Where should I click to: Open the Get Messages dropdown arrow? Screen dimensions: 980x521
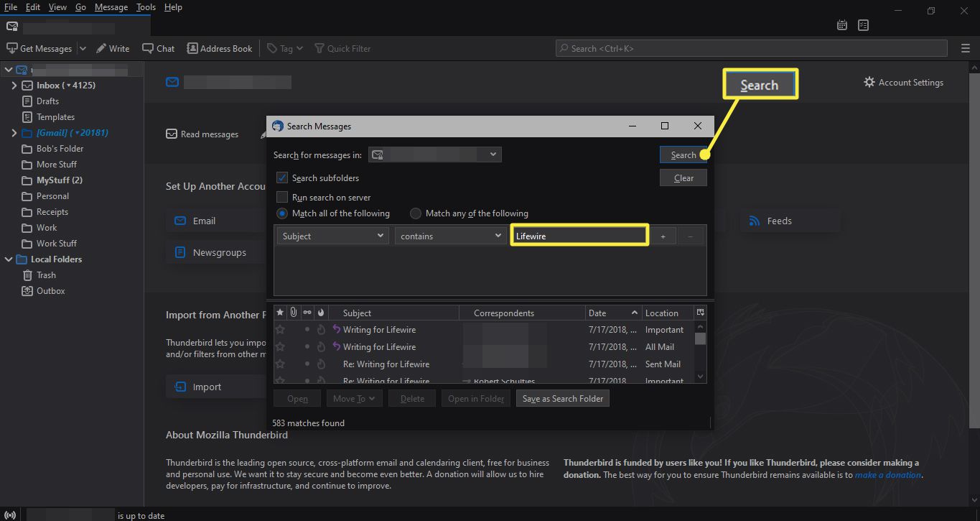tap(82, 48)
